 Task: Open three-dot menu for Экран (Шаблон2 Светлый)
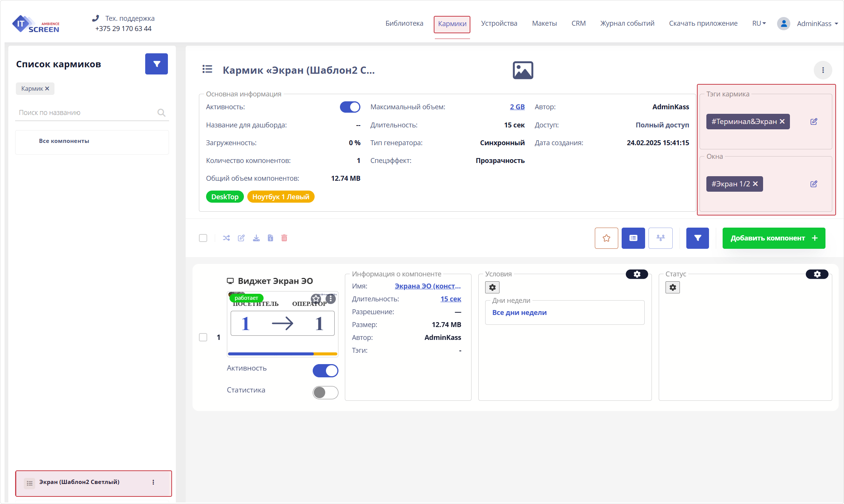pyautogui.click(x=153, y=482)
